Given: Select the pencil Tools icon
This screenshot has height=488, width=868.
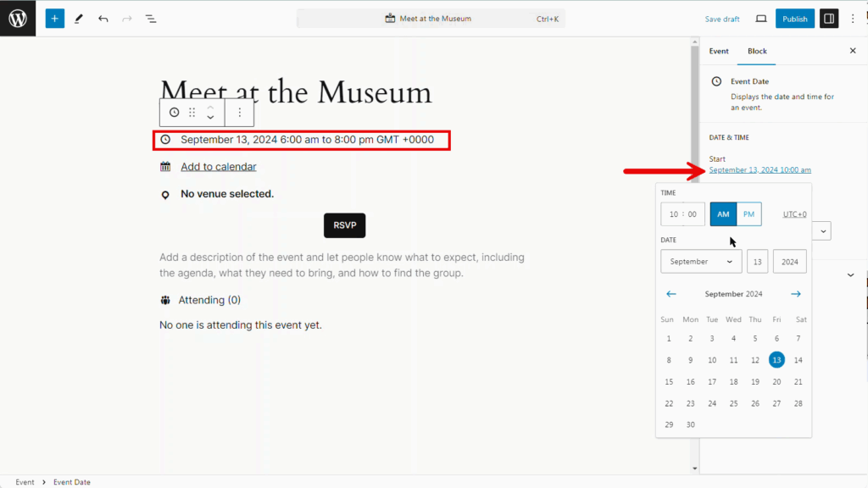Looking at the screenshot, I should (x=79, y=19).
